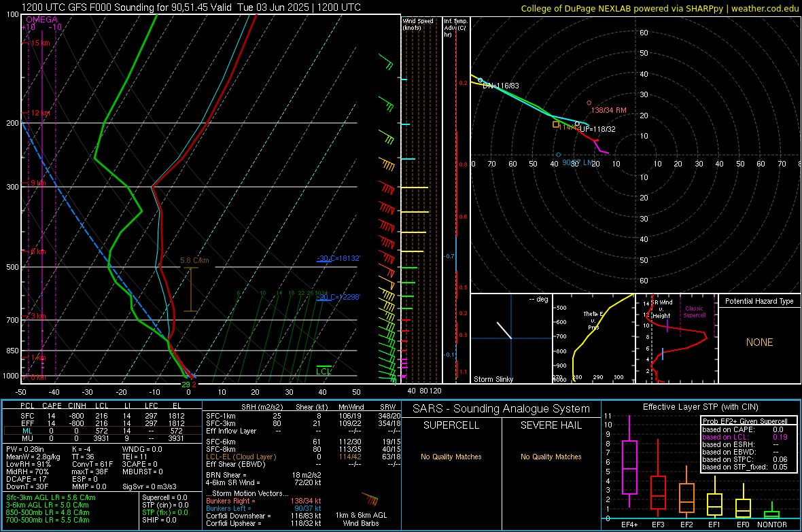Click the 1km & 6km wind barb symbols

coord(370,499)
